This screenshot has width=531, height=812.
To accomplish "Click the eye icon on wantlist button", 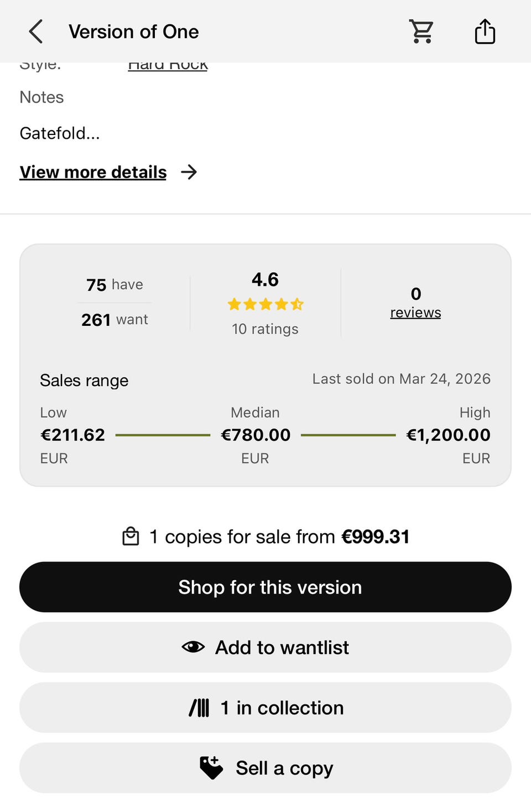I will 193,647.
